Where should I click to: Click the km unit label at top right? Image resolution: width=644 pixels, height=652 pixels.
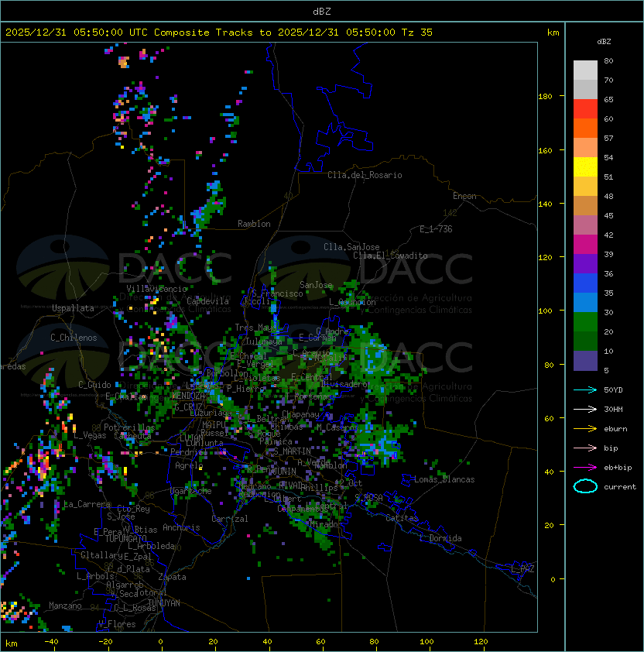[553, 33]
